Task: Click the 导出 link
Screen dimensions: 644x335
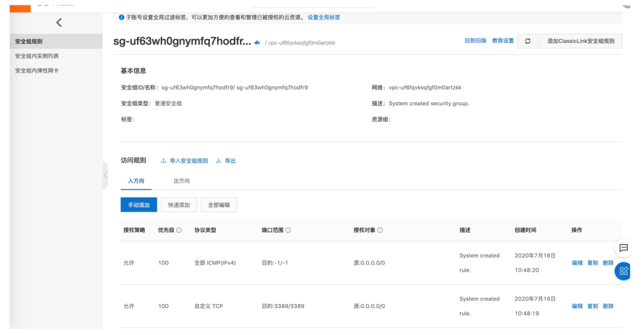Action: [226, 161]
